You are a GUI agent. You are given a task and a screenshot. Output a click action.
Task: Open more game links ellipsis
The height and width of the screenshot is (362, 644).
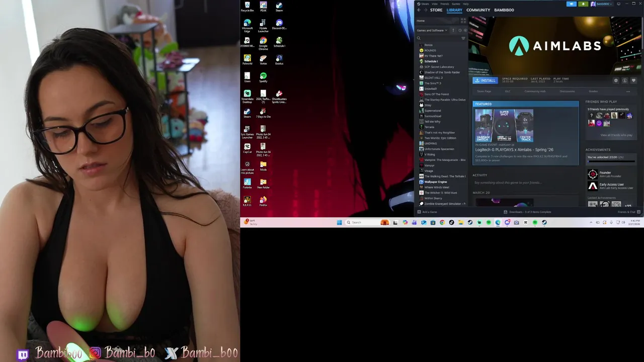[628, 92]
